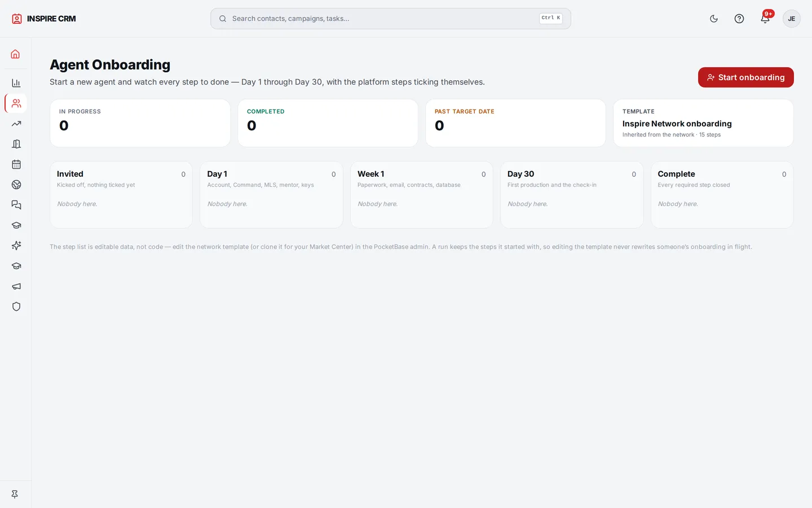Open the trending arrow sidebar icon
This screenshot has width=812, height=508.
[x=16, y=124]
